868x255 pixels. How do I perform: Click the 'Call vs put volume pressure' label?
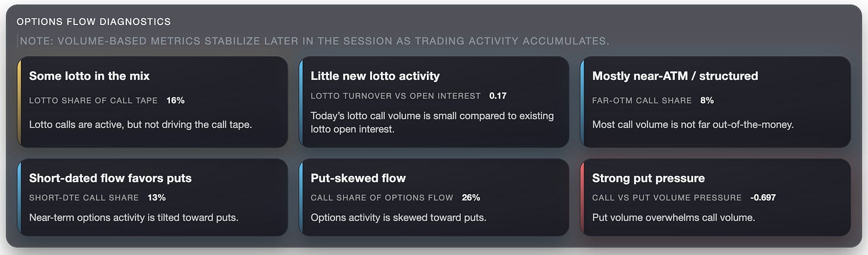pyautogui.click(x=667, y=197)
